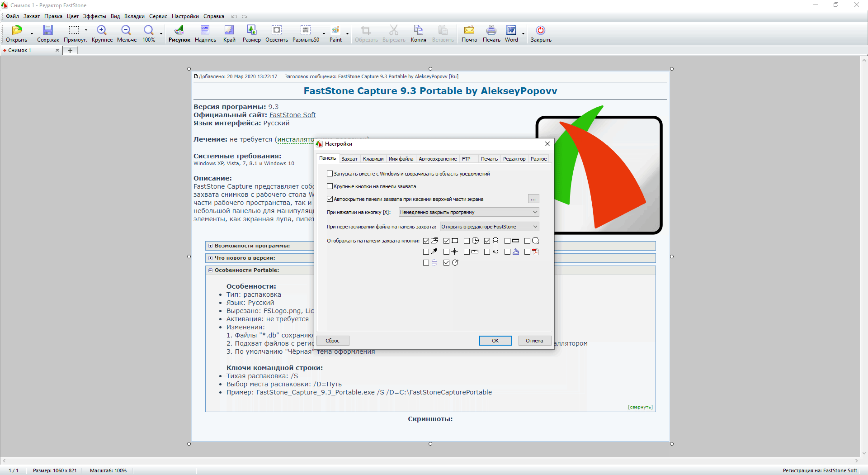Check the crosshair button checkbox
868x475 pixels.
tap(446, 252)
